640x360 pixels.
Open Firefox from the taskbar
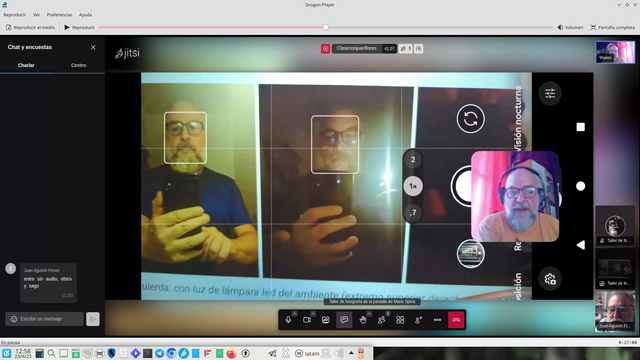click(231, 353)
